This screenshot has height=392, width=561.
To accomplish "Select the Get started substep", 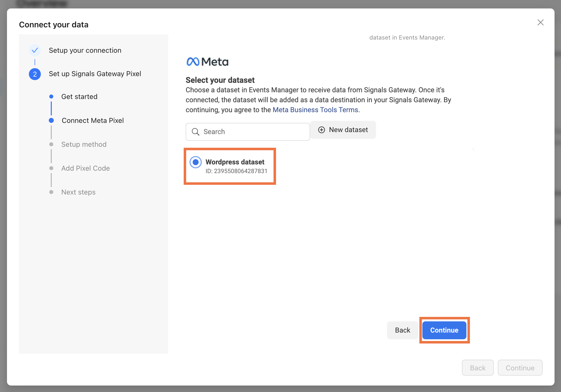I will 79,97.
